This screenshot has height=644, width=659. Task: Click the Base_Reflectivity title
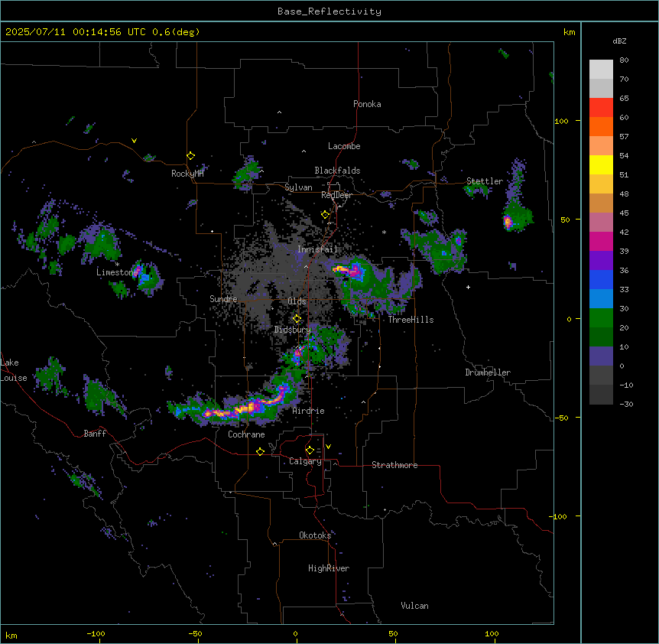click(329, 11)
